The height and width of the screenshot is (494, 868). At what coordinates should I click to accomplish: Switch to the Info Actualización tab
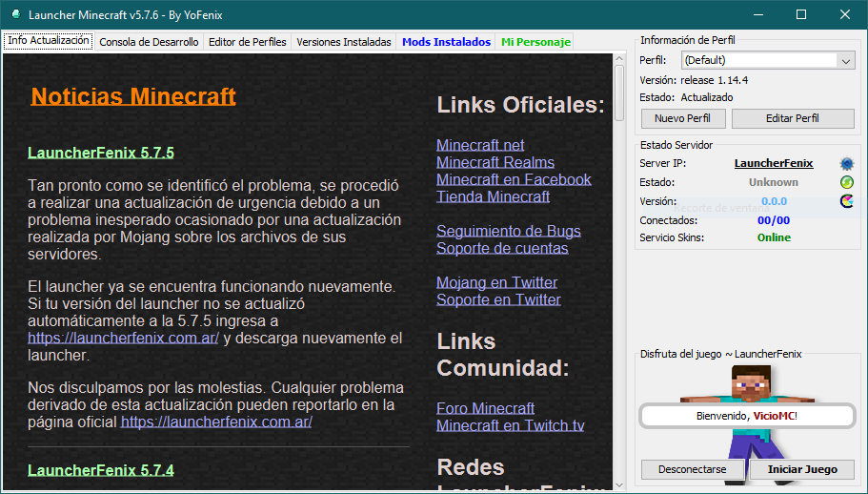pos(49,40)
